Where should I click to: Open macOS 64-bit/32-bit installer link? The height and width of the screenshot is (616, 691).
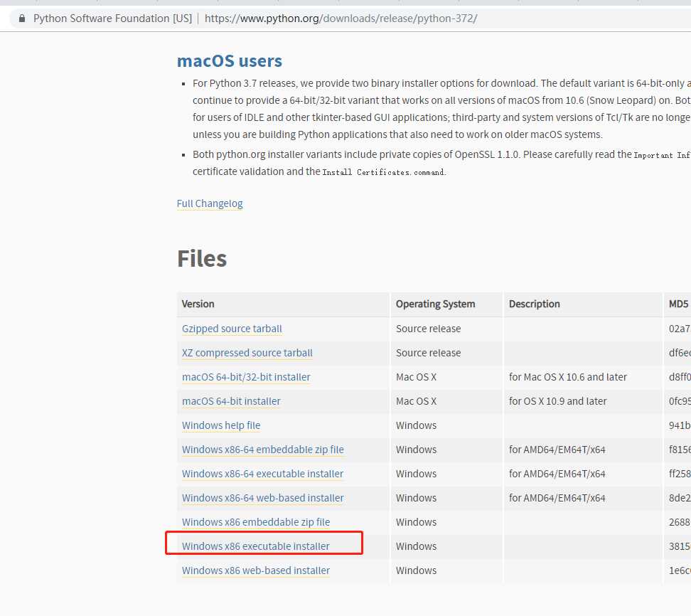coord(247,378)
